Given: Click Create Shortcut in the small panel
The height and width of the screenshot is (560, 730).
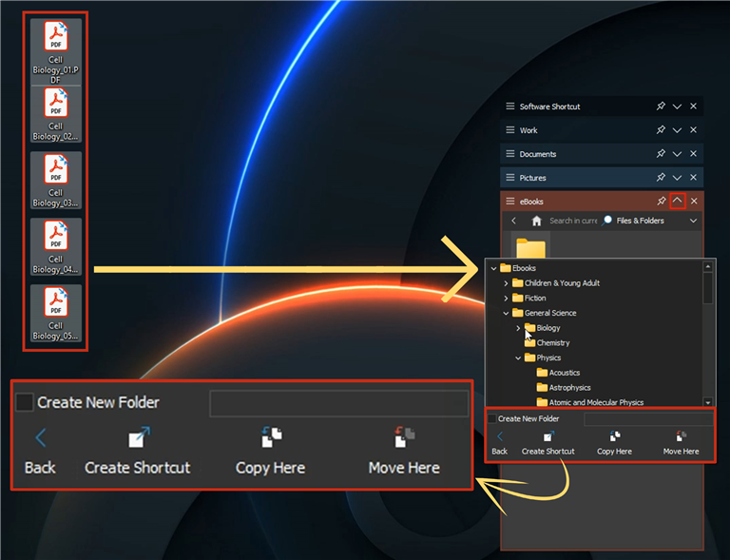Looking at the screenshot, I should pos(547,443).
